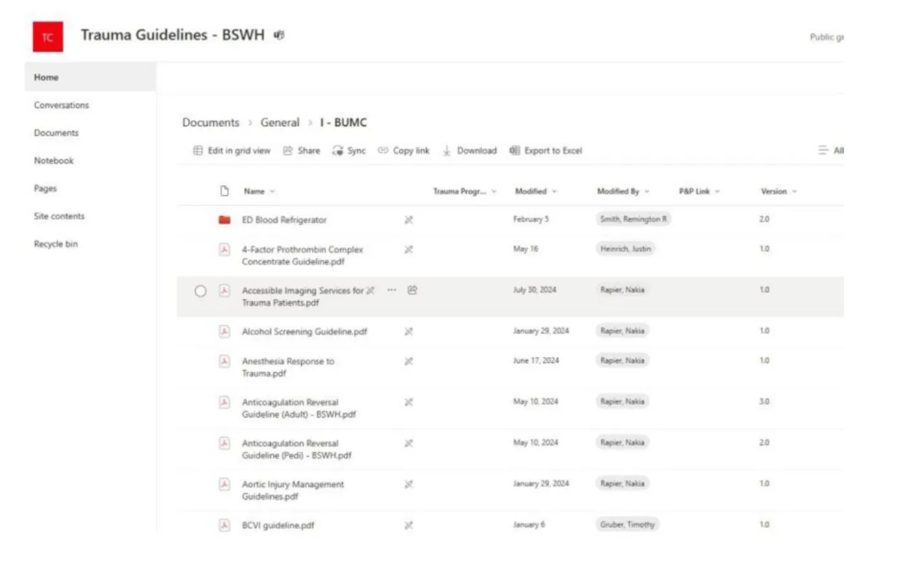This screenshot has width=906, height=588.
Task: Click the "July 30, 2024" modified date
Action: [535, 290]
